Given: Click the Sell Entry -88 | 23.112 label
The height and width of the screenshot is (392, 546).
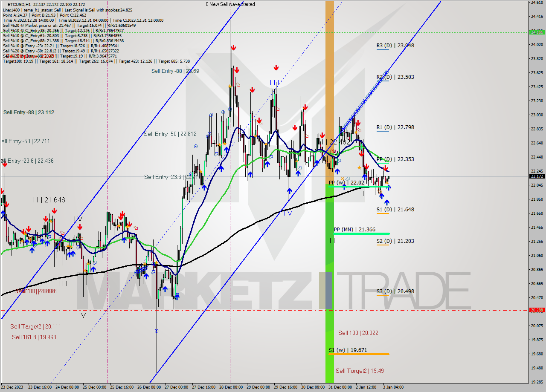Looking at the screenshot, I should [x=29, y=112].
